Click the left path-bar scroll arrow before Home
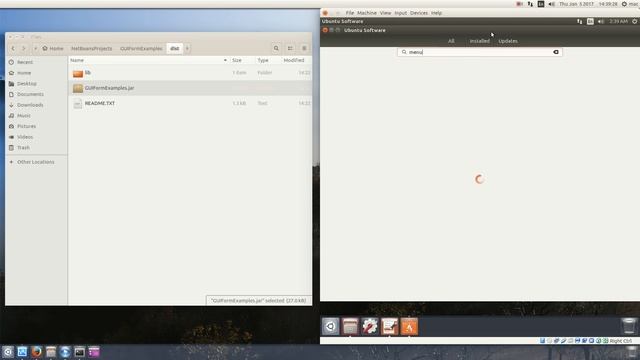The width and height of the screenshot is (640, 360). click(35, 48)
